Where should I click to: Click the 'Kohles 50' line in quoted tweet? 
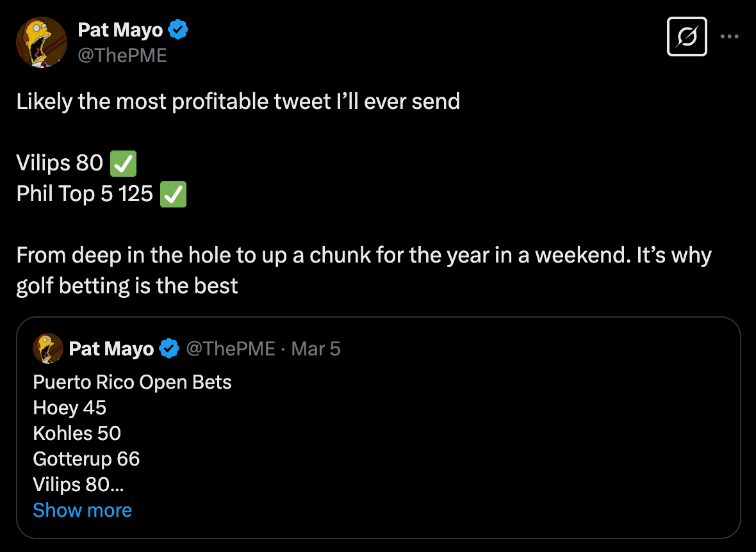77,434
